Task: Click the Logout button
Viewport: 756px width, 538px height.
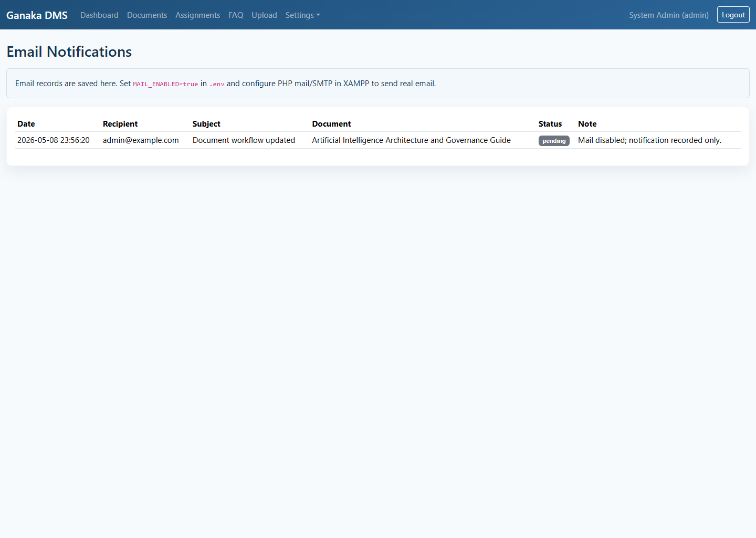Action: [x=733, y=15]
